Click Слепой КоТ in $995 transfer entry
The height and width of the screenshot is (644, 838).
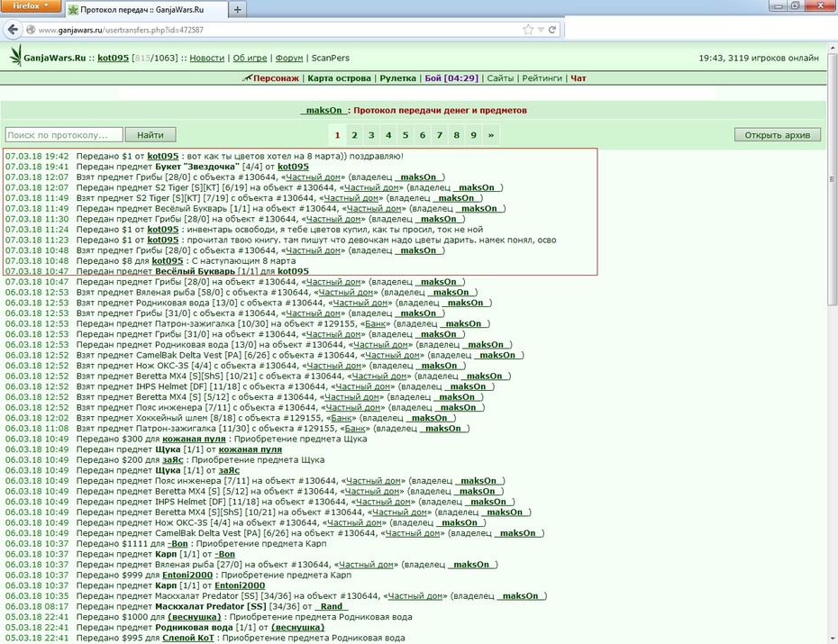pos(187,638)
